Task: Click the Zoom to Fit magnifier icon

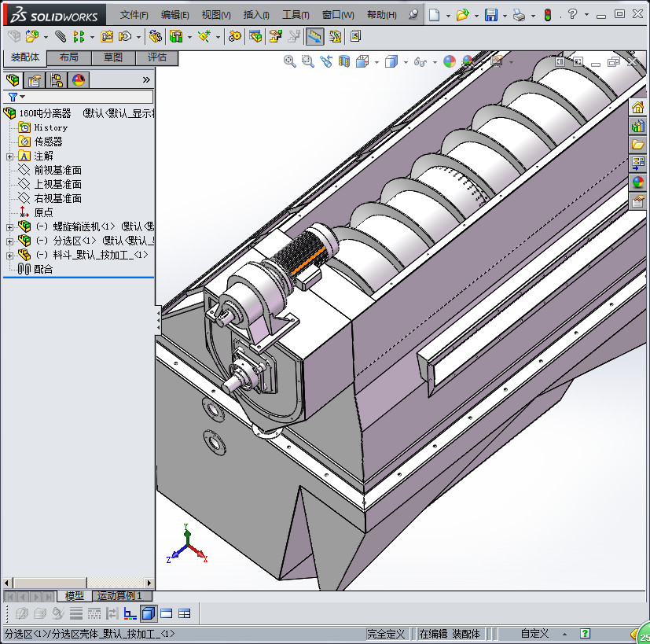Action: point(289,61)
